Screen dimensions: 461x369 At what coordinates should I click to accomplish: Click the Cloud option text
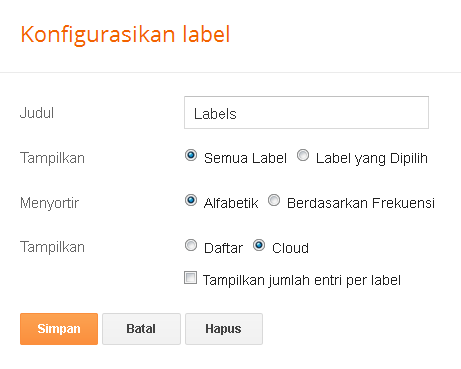290,248
